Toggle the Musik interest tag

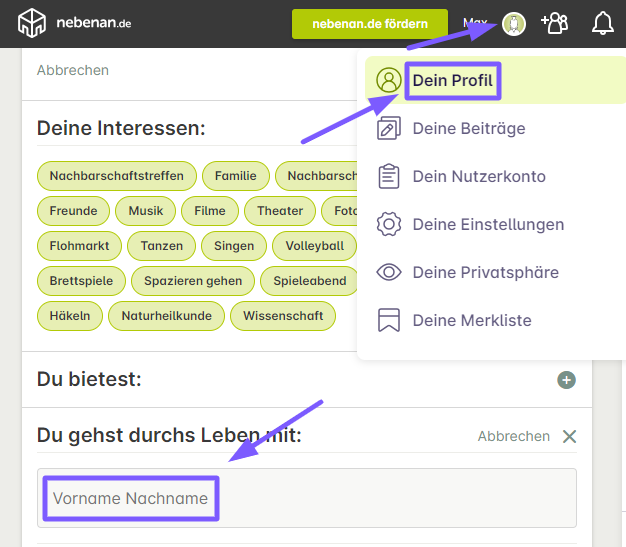click(146, 211)
